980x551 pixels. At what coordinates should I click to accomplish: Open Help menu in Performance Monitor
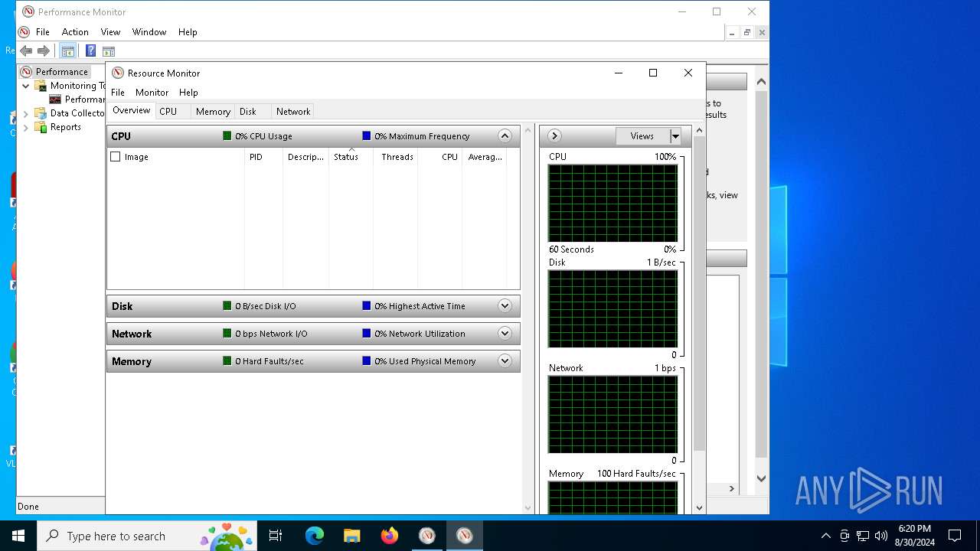tap(188, 32)
